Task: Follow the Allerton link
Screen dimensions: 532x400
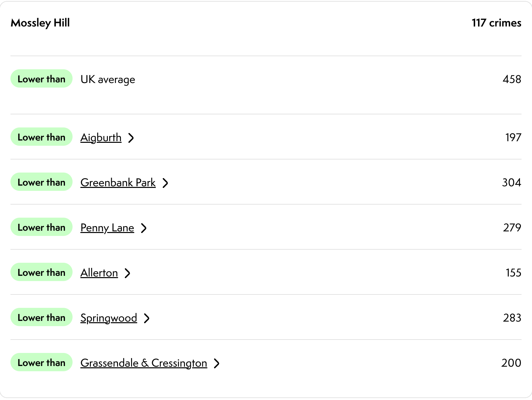Action: pyautogui.click(x=99, y=273)
